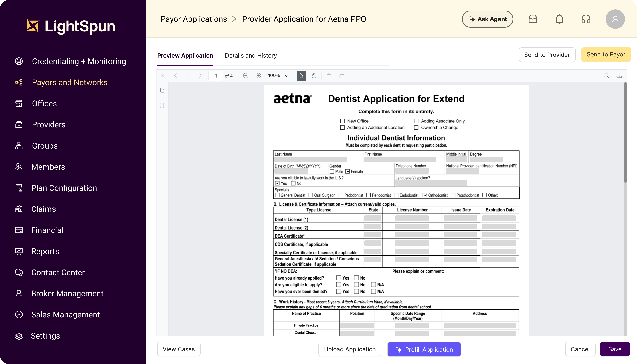This screenshot has height=364, width=637.
Task: Zoom out the PDF viewer
Action: [x=246, y=76]
